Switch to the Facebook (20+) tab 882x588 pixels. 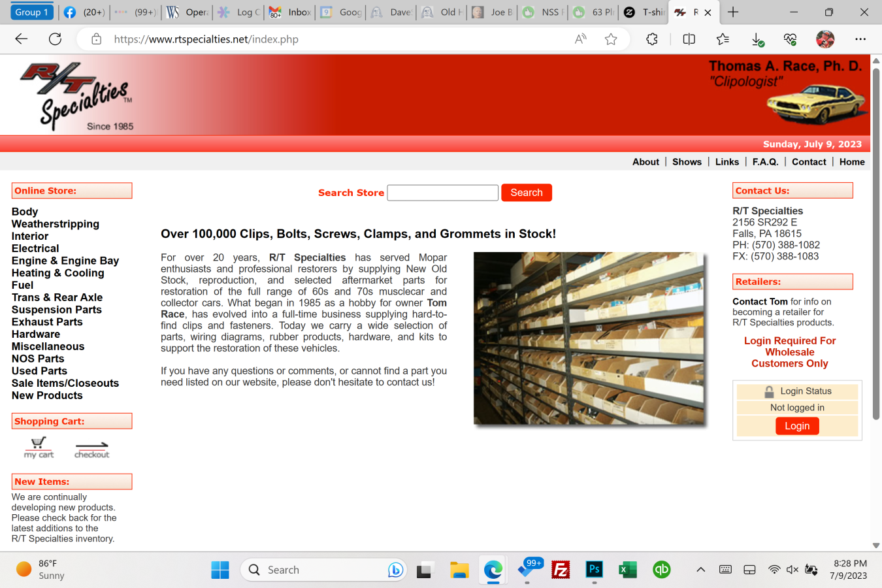84,12
